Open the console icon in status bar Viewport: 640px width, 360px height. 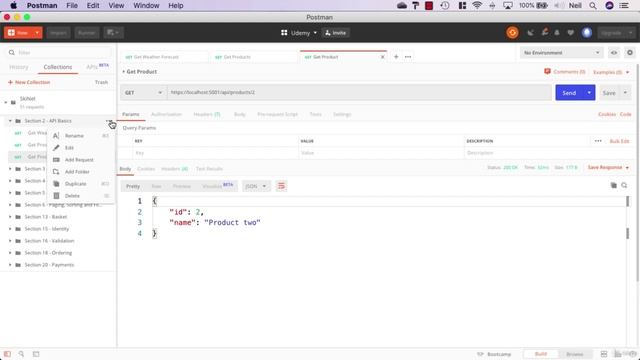tap(36, 354)
